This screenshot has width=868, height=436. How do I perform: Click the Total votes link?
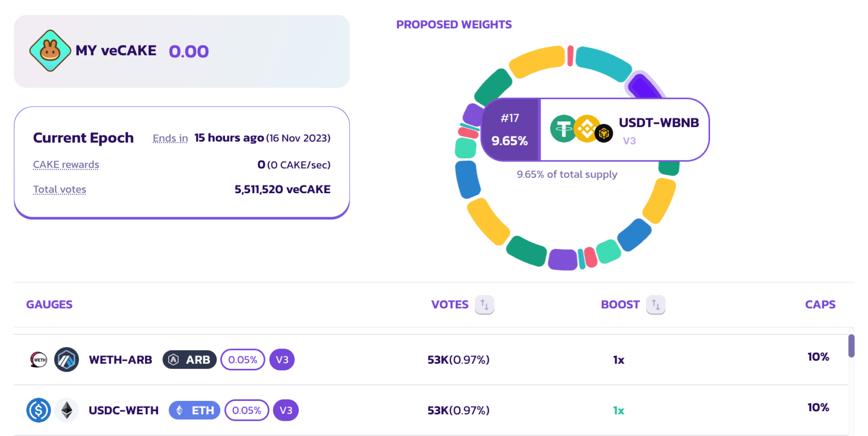[x=59, y=189]
